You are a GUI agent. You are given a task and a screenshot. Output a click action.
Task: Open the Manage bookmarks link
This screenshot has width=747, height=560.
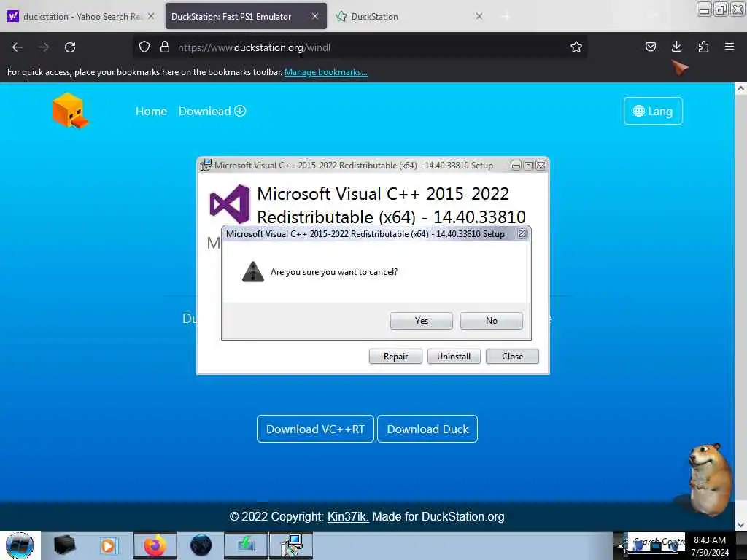tap(326, 72)
